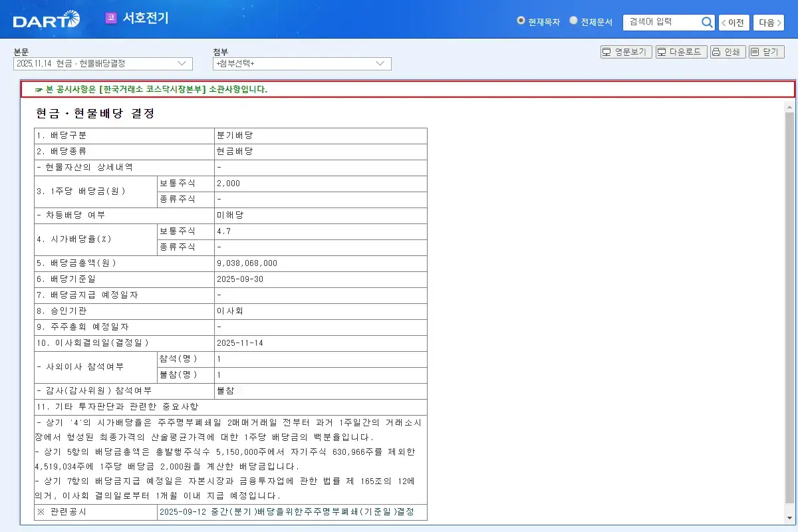Screen dimensions: 798x532
Task: Click the heading 11. 기타 투자판단과 관련한 중요사항
Action: pos(118,407)
